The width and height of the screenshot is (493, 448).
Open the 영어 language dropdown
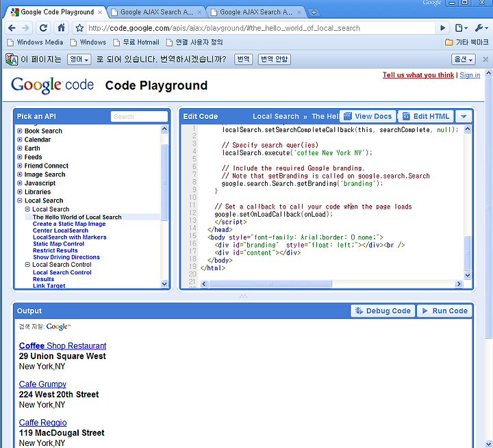pyautogui.click(x=79, y=59)
